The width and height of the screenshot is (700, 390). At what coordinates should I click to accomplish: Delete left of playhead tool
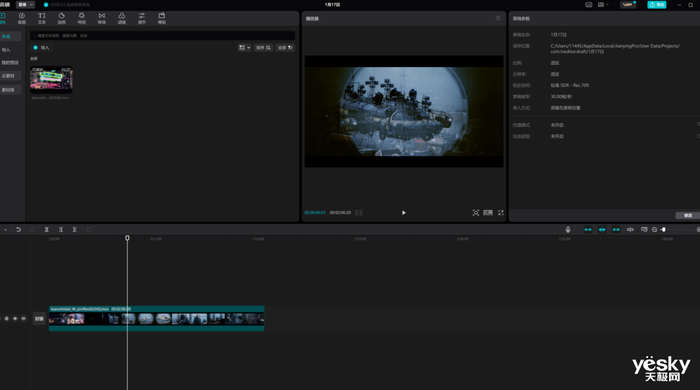coord(61,230)
